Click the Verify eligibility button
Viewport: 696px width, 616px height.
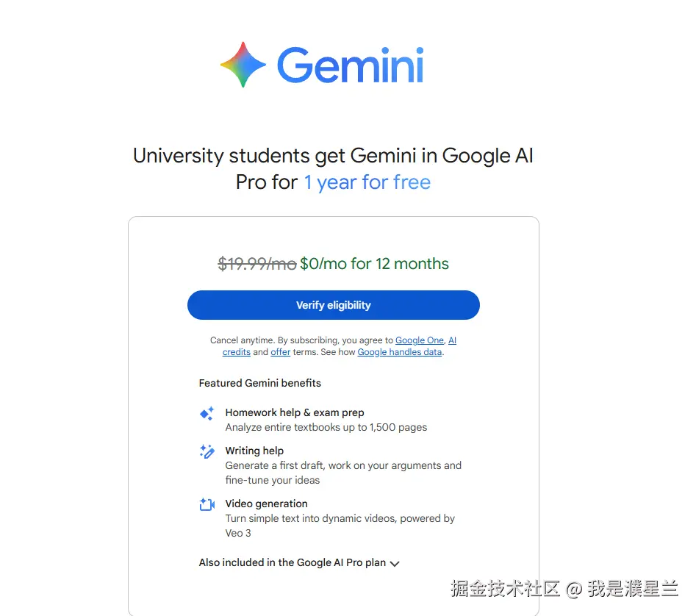pyautogui.click(x=334, y=305)
